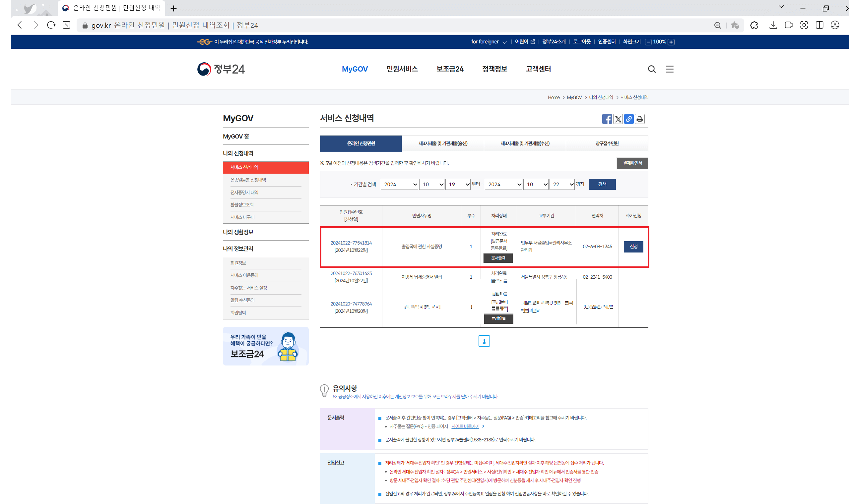Click the 보조금24 banner image

tap(265, 346)
